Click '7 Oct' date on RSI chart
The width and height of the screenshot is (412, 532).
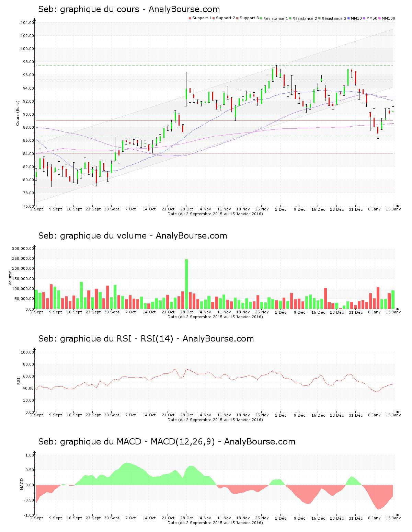[x=130, y=415]
